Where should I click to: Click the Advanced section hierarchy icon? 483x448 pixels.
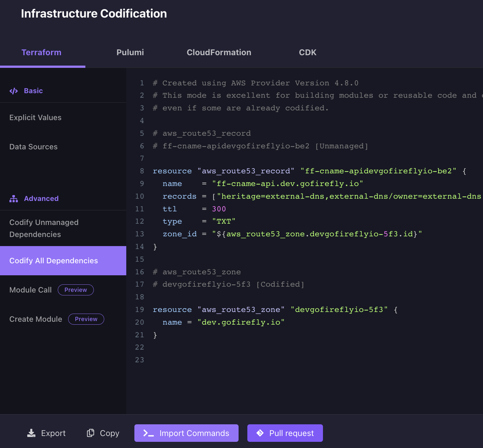coord(14,199)
